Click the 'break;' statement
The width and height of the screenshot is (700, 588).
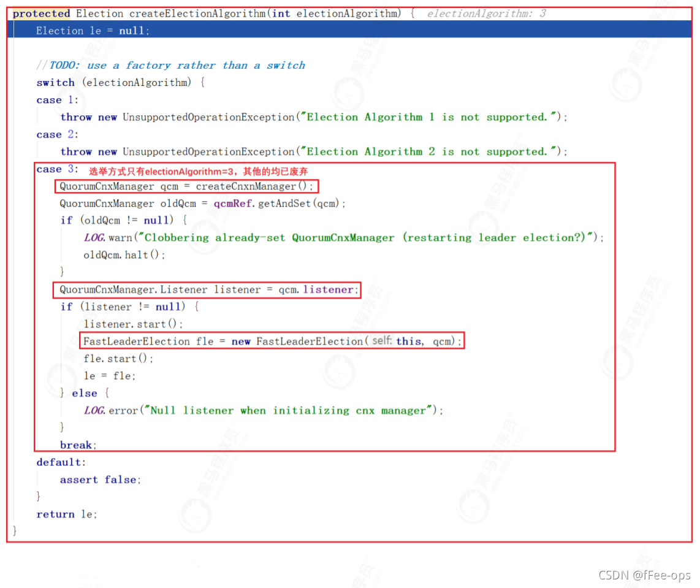pos(78,445)
